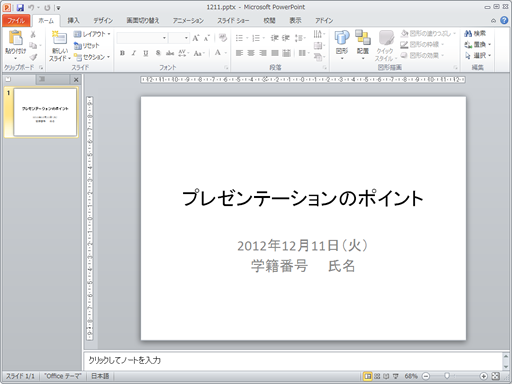Viewport: 512px width, 384px height.
Task: Toggle Strikethrough (abc) formatting
Action: tap(170, 53)
